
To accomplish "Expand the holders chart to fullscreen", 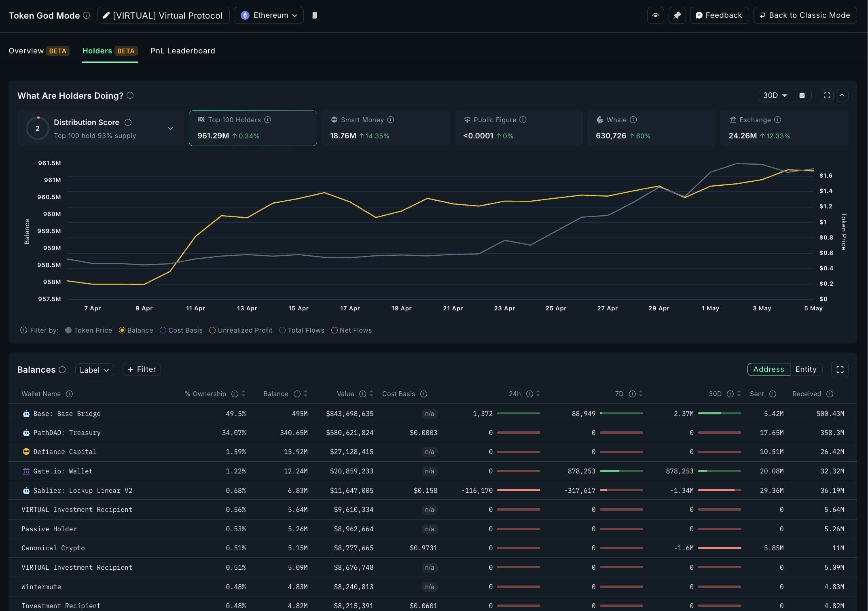I will click(x=826, y=95).
